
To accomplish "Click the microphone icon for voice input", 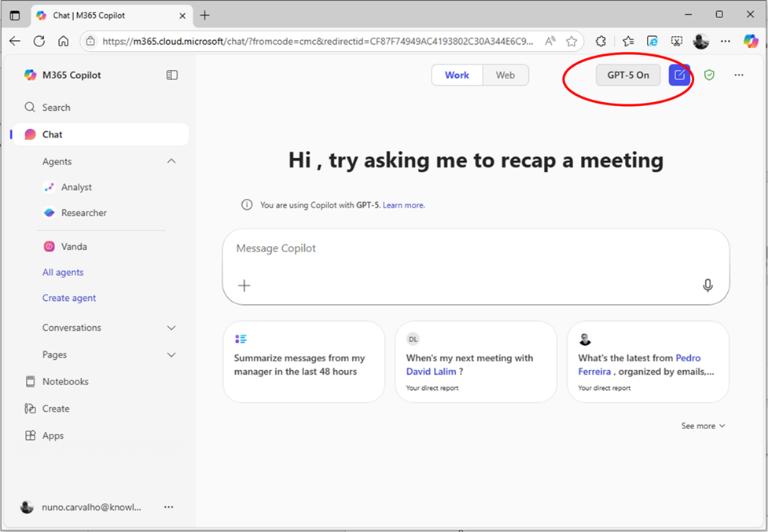I will (707, 285).
